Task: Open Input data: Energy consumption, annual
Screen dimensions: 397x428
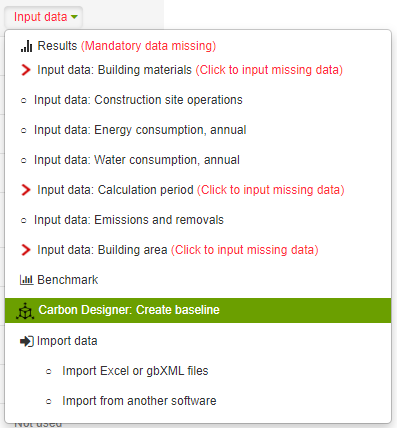Action: click(140, 130)
